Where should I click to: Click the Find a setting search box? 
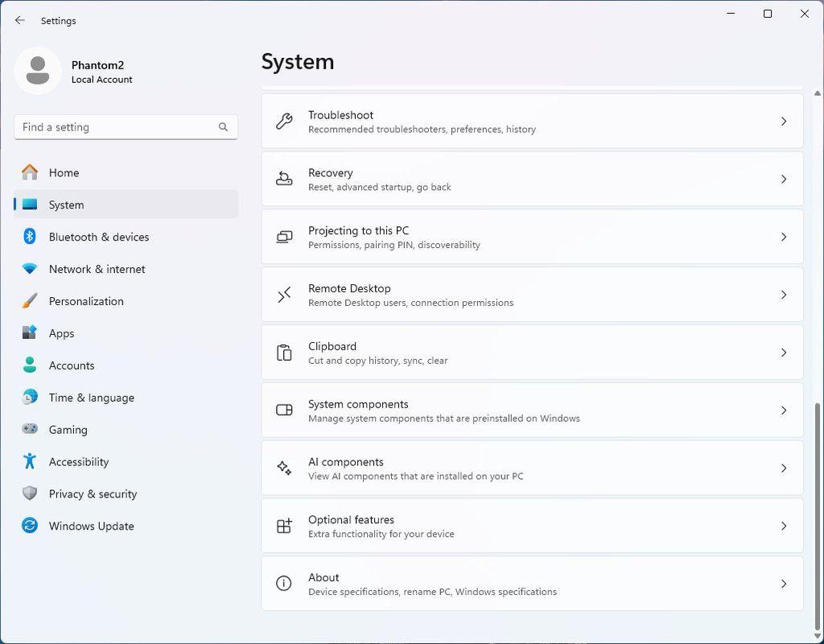(x=117, y=127)
